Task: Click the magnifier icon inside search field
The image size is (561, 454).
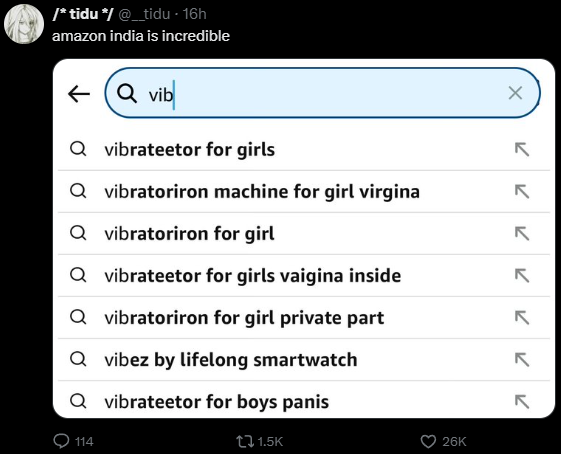Action: [127, 93]
